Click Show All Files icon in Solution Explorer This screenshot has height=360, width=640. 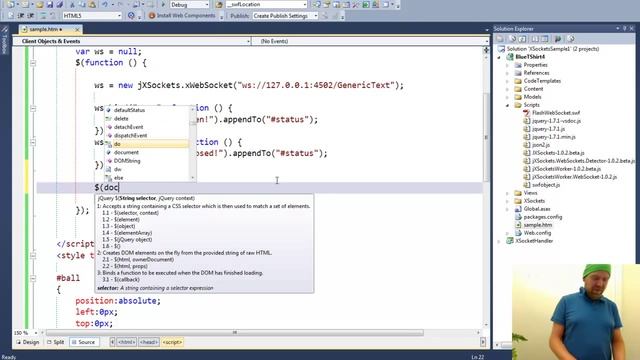point(513,39)
